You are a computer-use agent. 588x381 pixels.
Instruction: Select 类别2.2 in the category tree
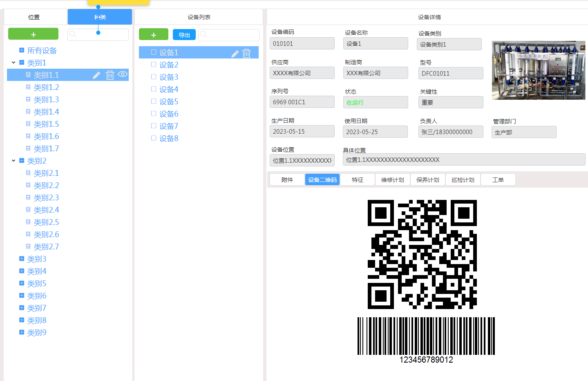(x=46, y=185)
